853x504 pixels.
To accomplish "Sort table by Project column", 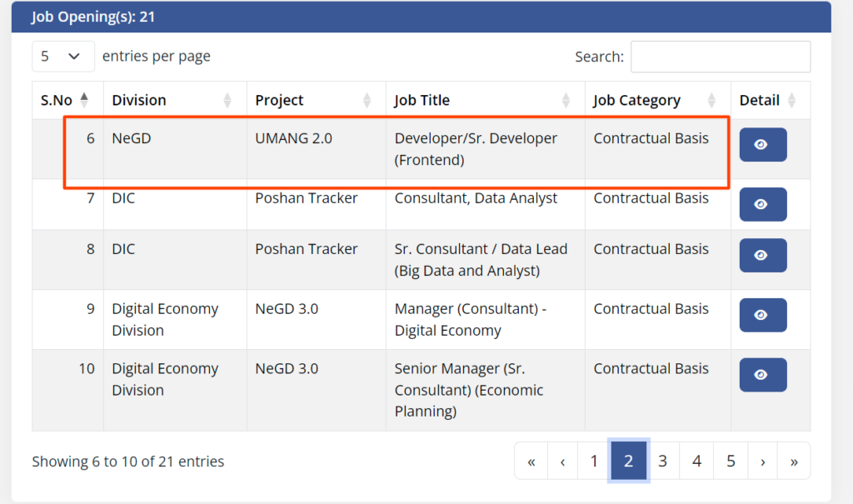I will (x=316, y=100).
